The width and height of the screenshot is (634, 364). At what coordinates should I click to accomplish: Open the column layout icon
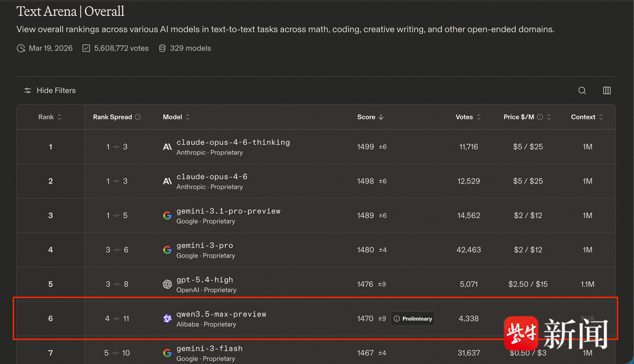[607, 91]
